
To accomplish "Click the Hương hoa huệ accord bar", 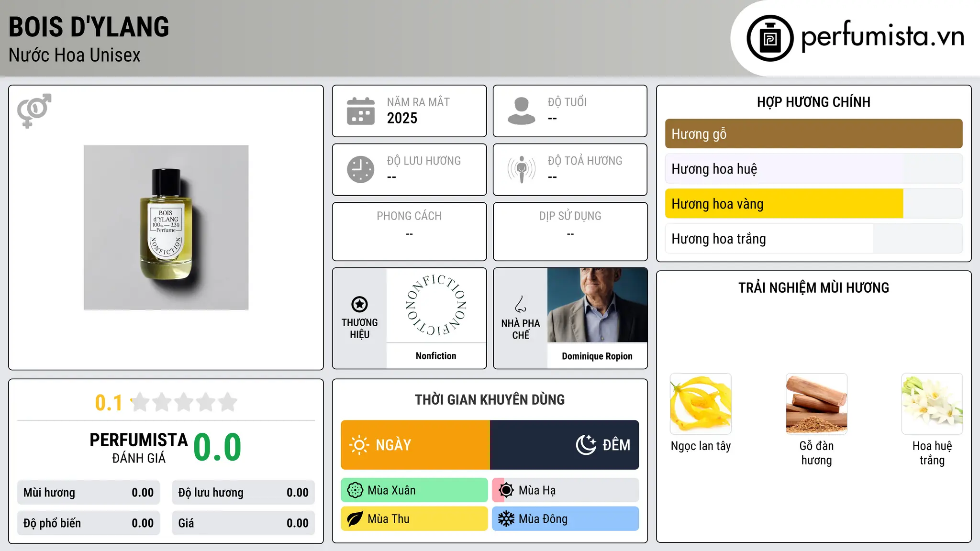I will 813,169.
